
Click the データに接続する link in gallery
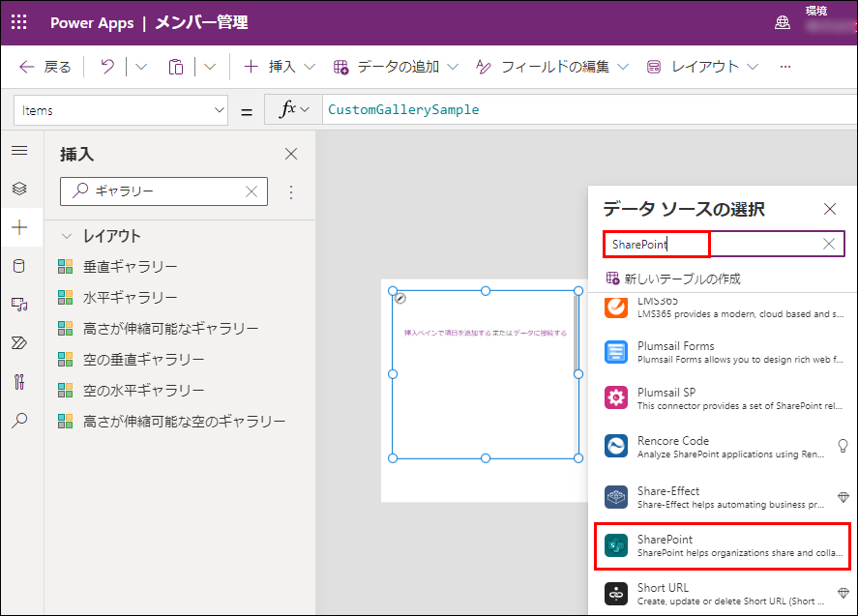tap(540, 333)
